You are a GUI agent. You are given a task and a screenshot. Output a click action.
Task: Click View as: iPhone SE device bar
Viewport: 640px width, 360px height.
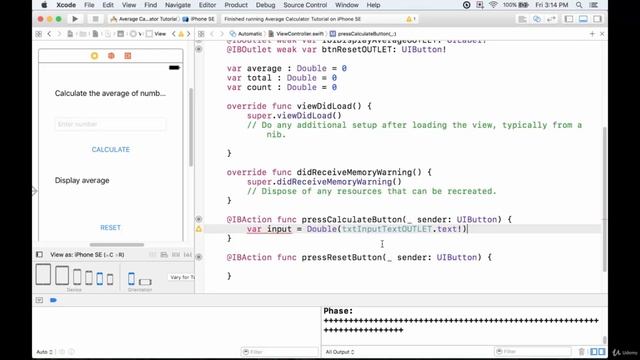coord(87,255)
